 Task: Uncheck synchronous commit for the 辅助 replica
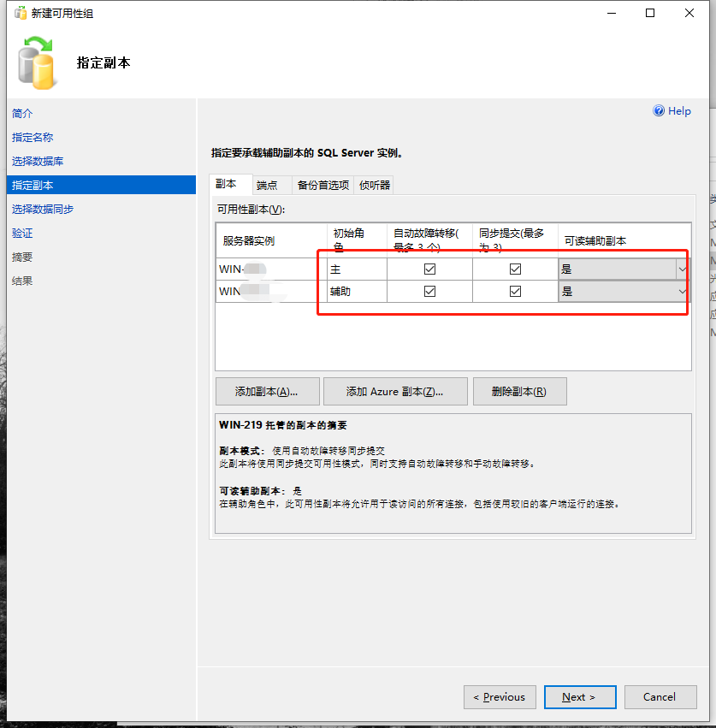[515, 292]
